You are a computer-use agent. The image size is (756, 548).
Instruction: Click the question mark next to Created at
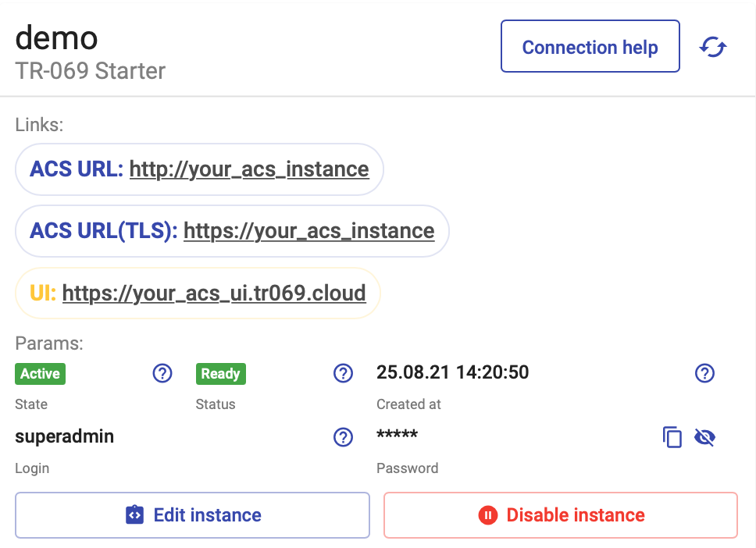(x=704, y=373)
